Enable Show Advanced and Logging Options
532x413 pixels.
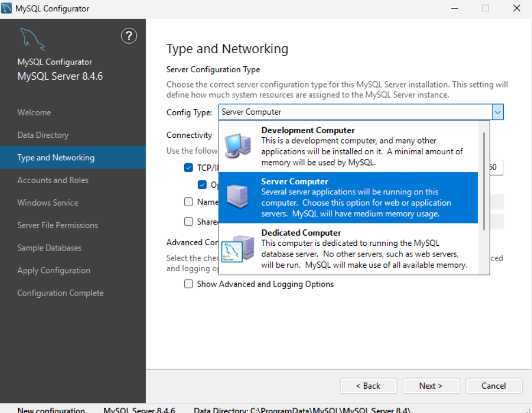pos(189,284)
